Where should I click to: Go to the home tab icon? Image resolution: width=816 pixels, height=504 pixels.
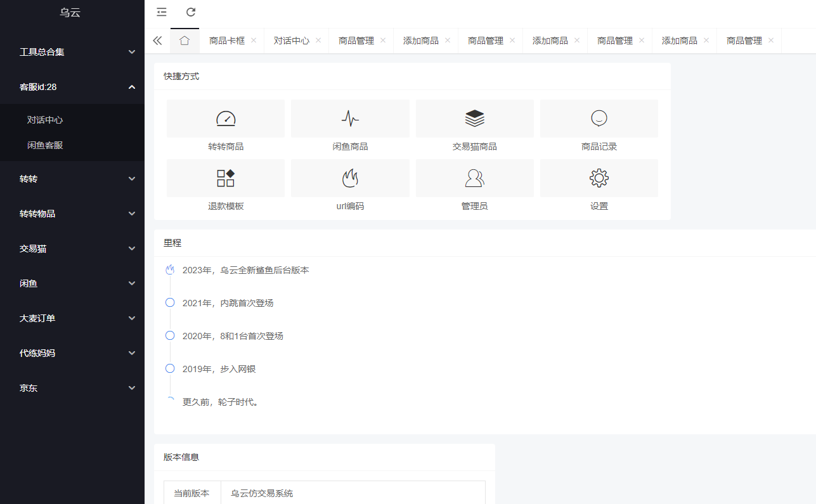click(x=185, y=41)
